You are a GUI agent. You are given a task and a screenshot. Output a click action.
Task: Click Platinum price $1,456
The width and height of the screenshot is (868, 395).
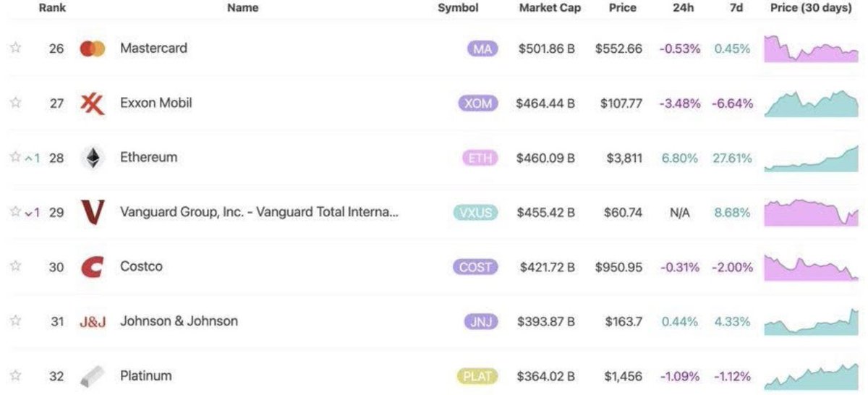623,376
